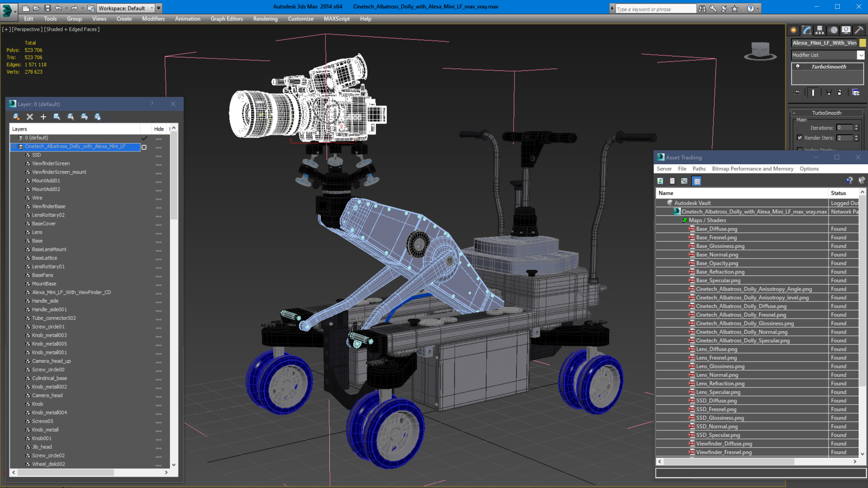Image resolution: width=868 pixels, height=488 pixels.
Task: Click the Save File floppy icon
Action: tap(48, 8)
